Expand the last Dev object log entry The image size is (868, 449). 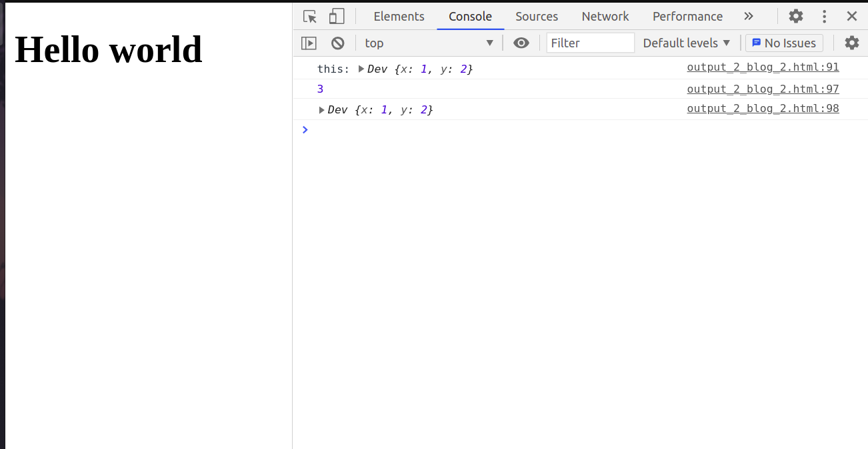pyautogui.click(x=322, y=110)
